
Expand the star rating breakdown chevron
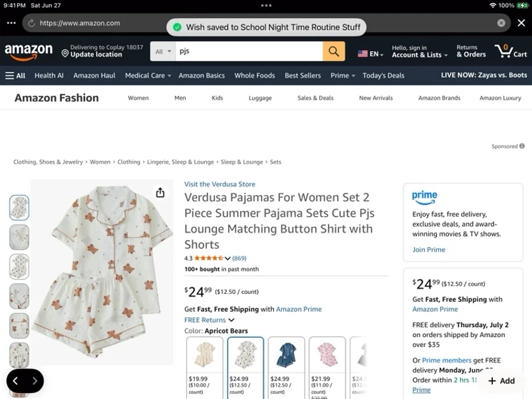(x=227, y=258)
